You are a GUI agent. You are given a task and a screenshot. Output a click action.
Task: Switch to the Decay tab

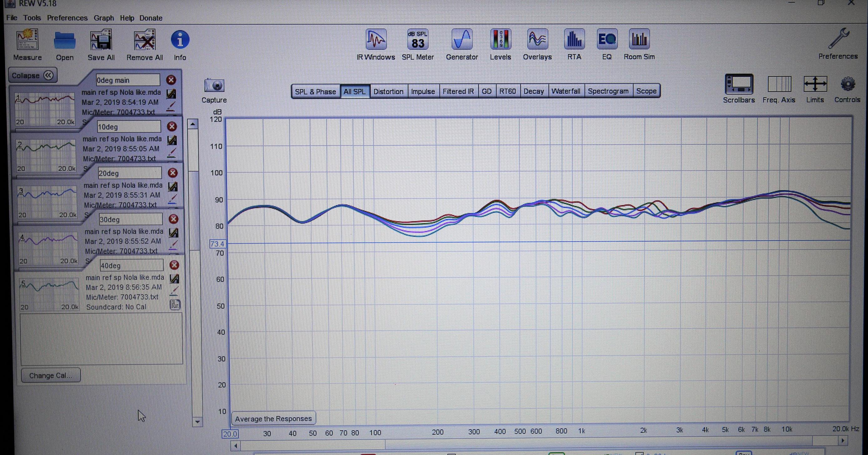click(x=534, y=91)
